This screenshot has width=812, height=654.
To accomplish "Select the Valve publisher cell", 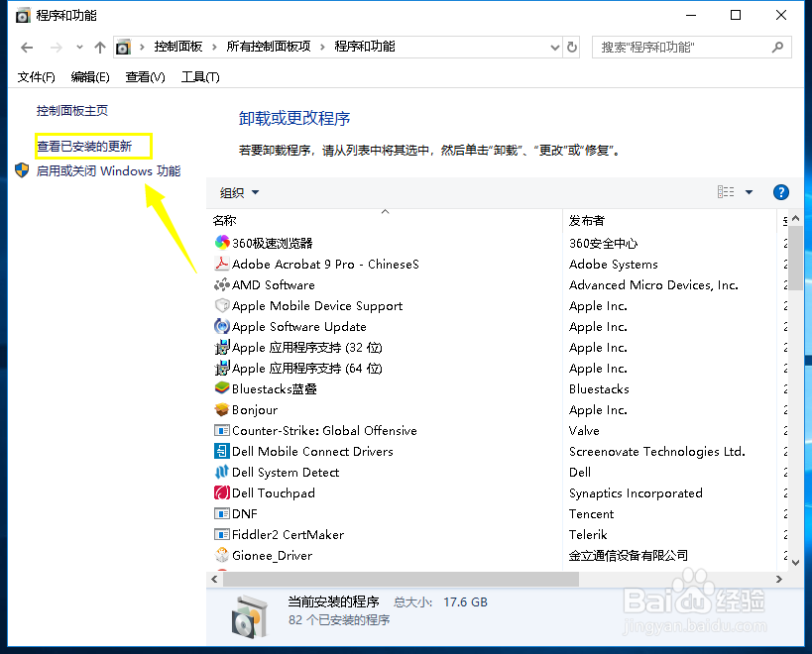I will (x=584, y=430).
